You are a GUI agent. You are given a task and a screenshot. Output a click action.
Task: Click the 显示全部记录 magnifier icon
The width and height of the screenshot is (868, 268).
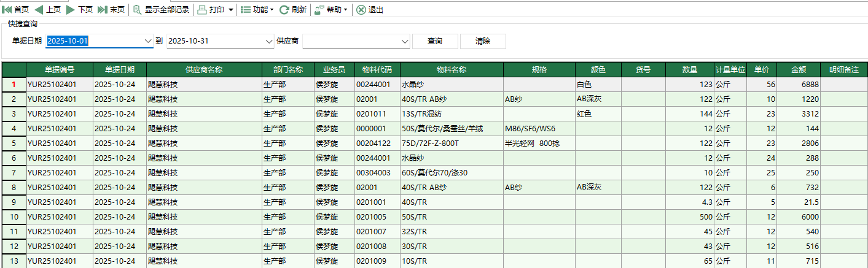137,10
